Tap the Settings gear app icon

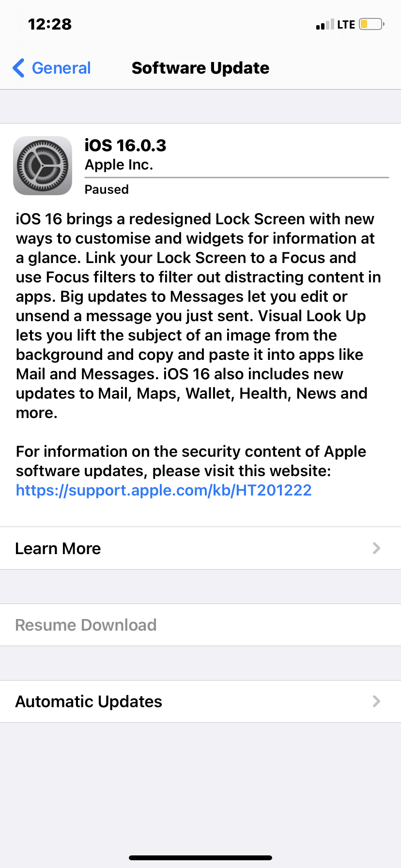click(x=43, y=166)
